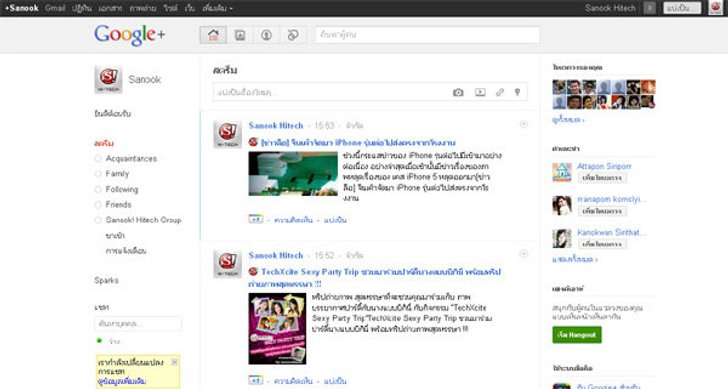This screenshot has width=728, height=389.
Task: Expand the more menu in top bar
Action: [217, 8]
